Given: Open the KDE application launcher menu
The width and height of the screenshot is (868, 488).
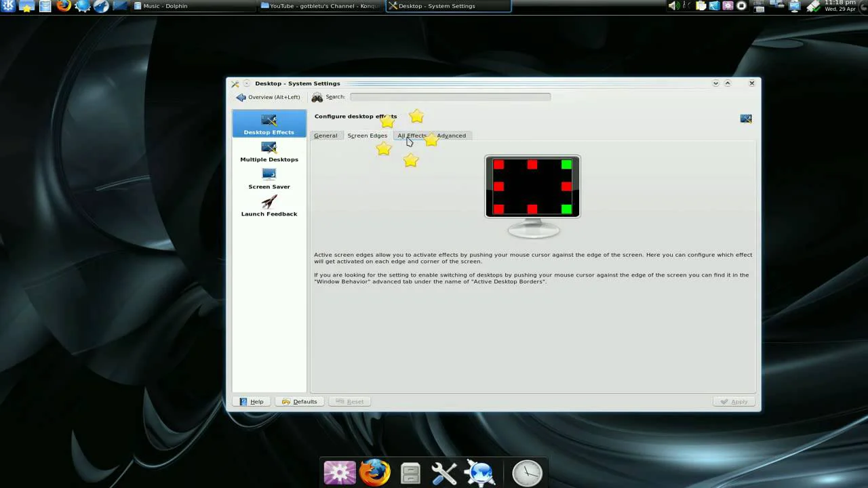Looking at the screenshot, I should (8, 7).
